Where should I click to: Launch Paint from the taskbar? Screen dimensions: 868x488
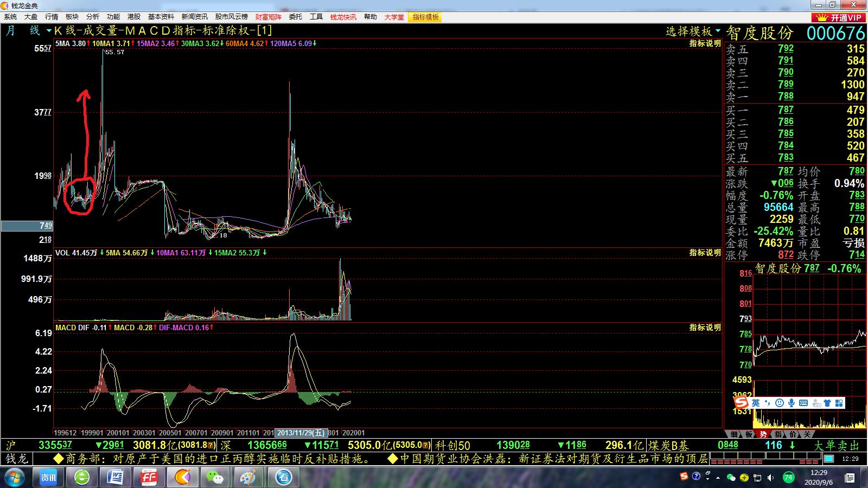click(248, 477)
